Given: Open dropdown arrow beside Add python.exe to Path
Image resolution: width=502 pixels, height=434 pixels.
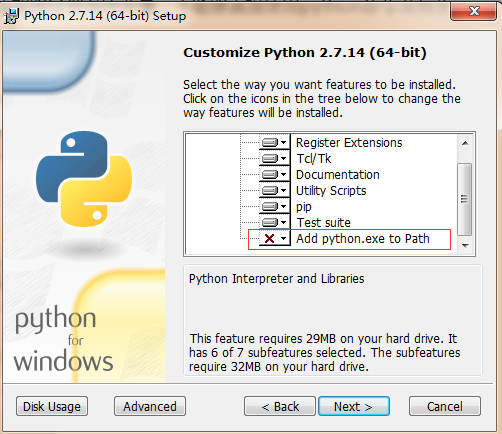Looking at the screenshot, I should pos(283,238).
